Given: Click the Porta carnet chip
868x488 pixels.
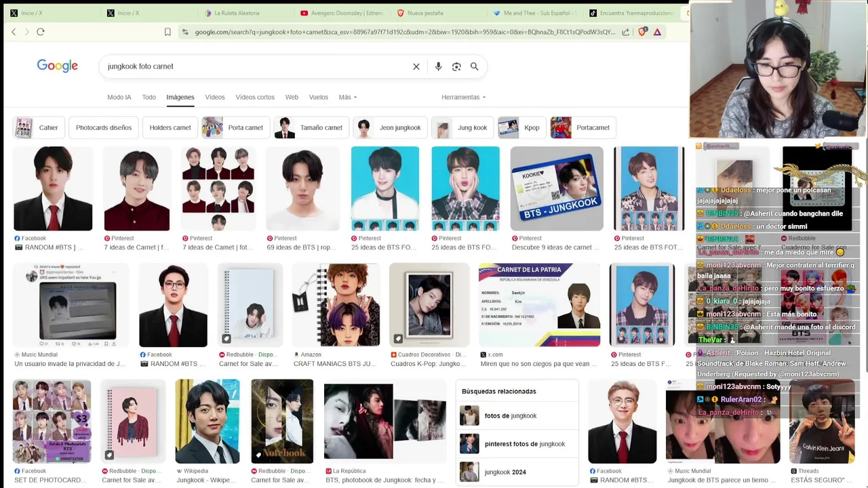Looking at the screenshot, I should click(235, 127).
